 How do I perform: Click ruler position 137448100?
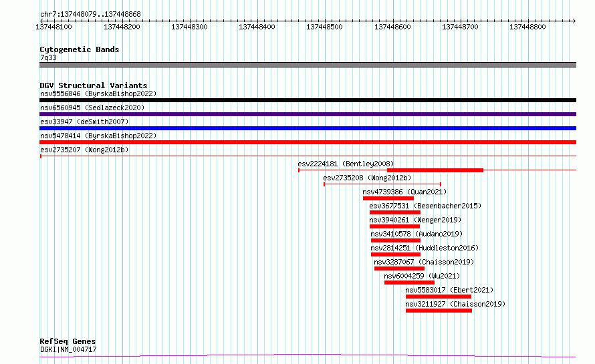[x=54, y=27]
